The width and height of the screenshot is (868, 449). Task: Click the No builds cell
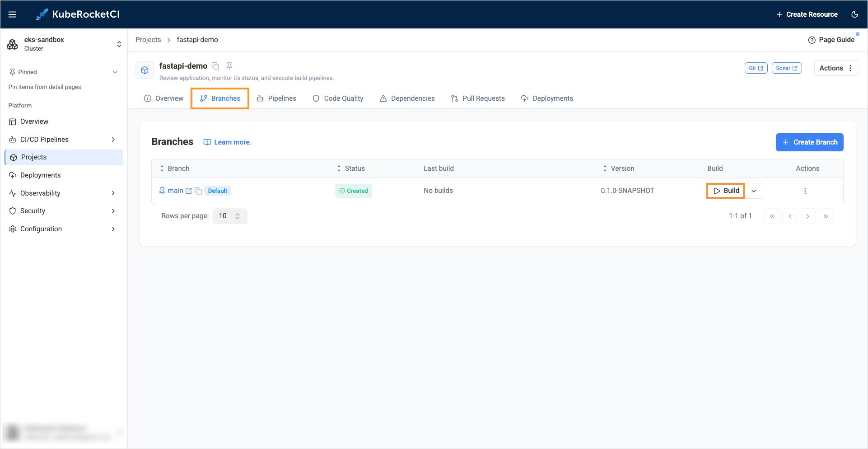(438, 191)
